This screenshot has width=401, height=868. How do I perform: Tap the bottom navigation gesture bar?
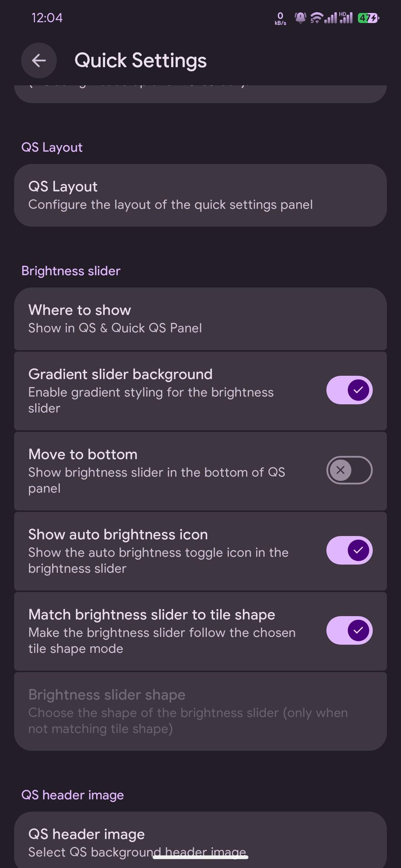(x=200, y=857)
